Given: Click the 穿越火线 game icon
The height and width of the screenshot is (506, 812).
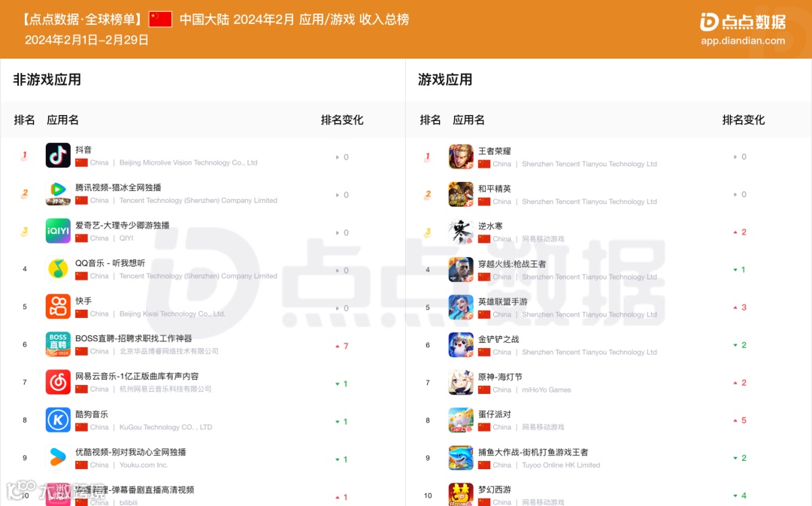Looking at the screenshot, I should point(461,270).
